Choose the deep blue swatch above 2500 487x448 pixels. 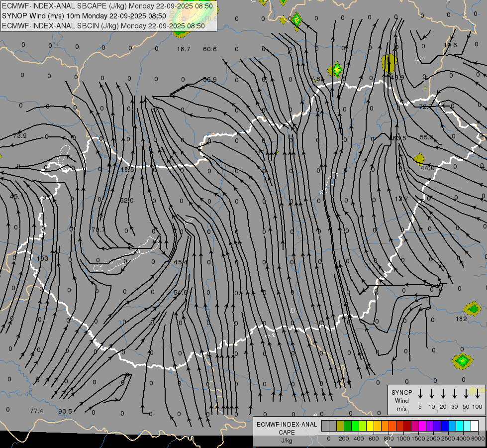444,426
